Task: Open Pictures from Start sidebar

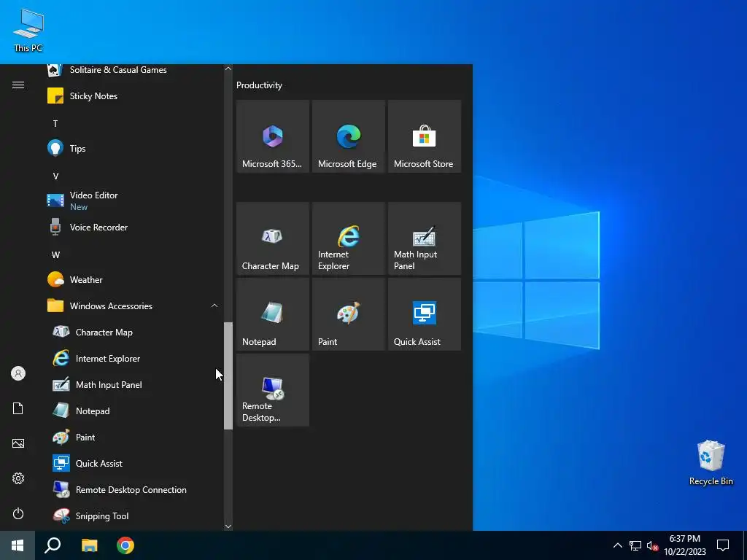Action: 18,443
